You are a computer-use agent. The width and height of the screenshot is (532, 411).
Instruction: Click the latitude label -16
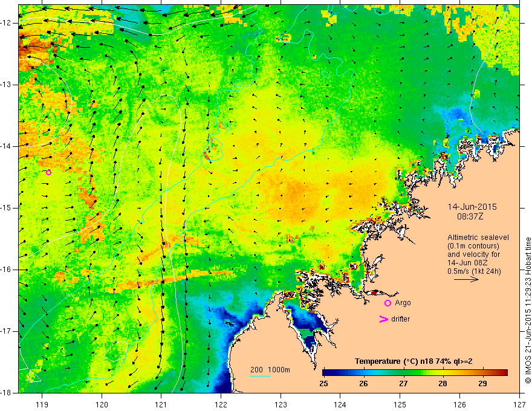click(7, 270)
